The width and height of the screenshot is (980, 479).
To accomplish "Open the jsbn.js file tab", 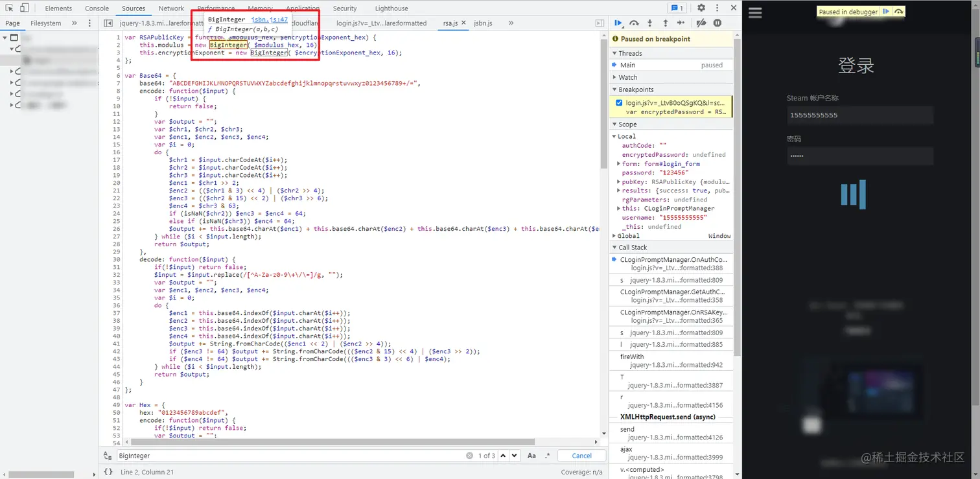I will [483, 23].
